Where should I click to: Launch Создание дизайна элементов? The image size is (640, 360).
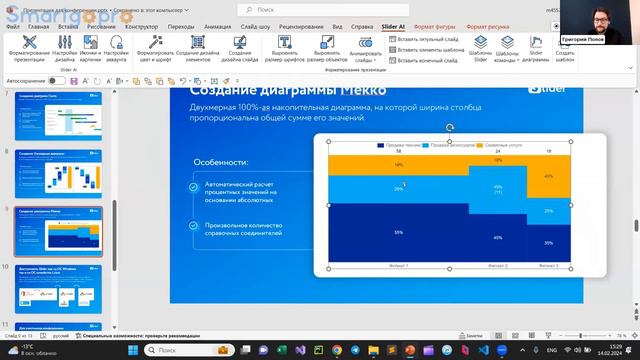click(198, 48)
